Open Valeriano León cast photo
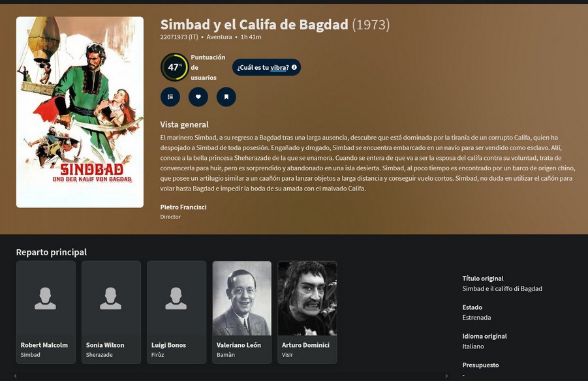 pyautogui.click(x=242, y=298)
